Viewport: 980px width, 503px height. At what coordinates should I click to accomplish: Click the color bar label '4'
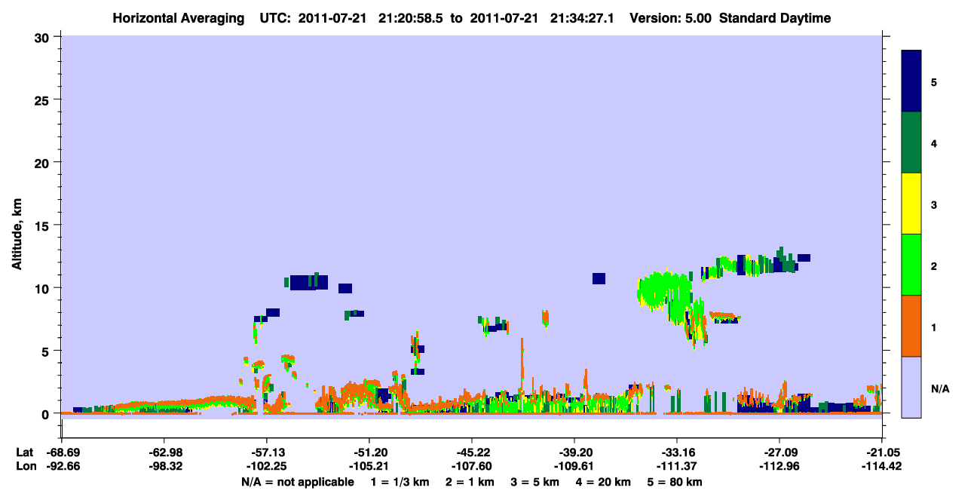tap(934, 143)
